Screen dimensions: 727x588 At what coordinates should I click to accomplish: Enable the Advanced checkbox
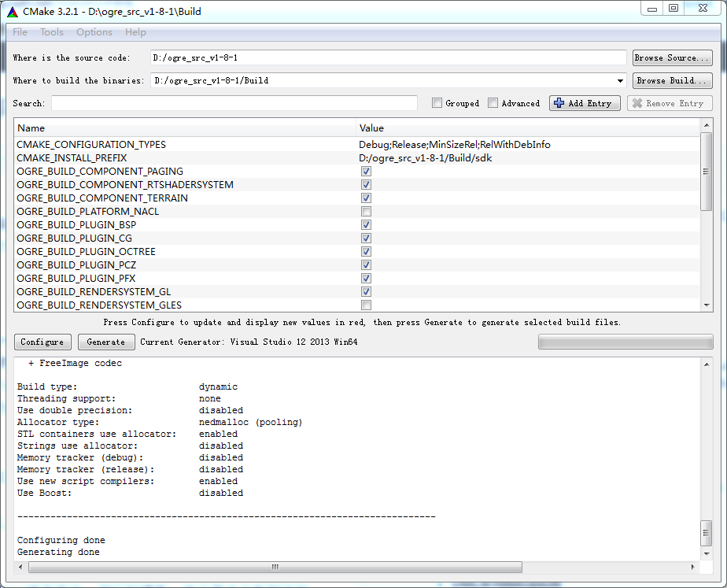[493, 103]
